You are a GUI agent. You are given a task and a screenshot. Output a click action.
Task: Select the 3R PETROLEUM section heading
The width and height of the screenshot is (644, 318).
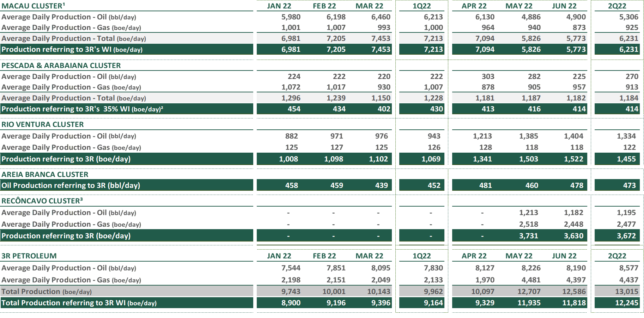point(29,256)
